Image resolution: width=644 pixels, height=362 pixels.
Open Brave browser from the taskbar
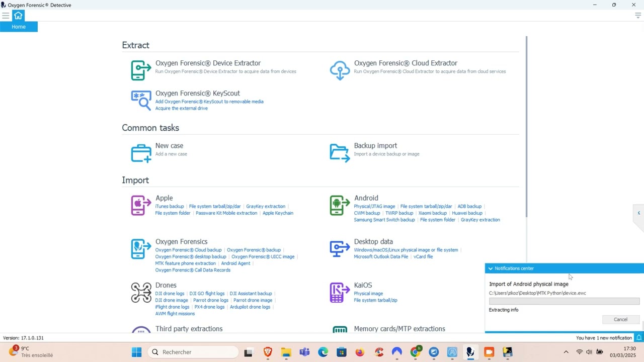pyautogui.click(x=268, y=352)
